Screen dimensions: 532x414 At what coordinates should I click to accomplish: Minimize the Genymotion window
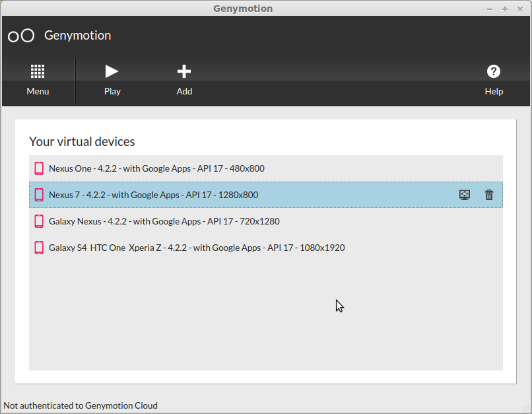click(490, 9)
